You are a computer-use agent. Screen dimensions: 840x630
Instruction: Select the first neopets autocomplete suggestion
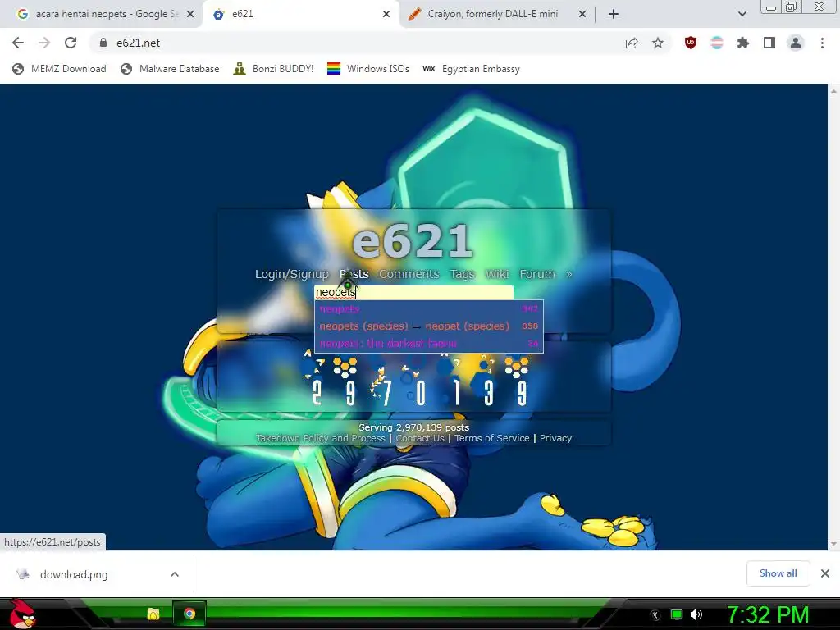[428, 309]
